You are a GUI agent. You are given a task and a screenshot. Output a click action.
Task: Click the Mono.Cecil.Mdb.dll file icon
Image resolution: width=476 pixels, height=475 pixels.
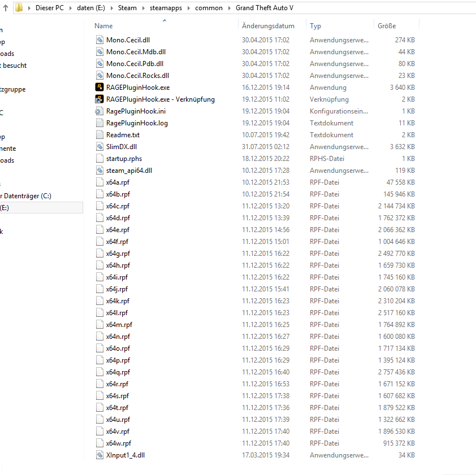pos(99,51)
